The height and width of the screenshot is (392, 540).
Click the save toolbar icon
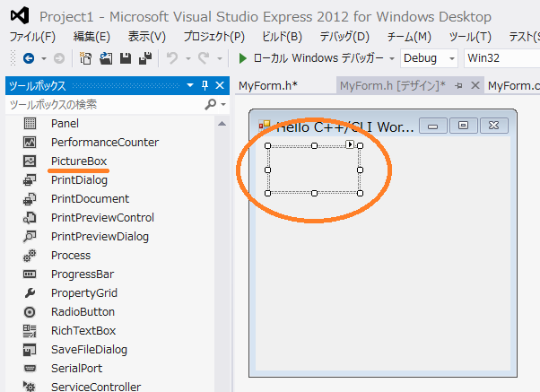[126, 58]
